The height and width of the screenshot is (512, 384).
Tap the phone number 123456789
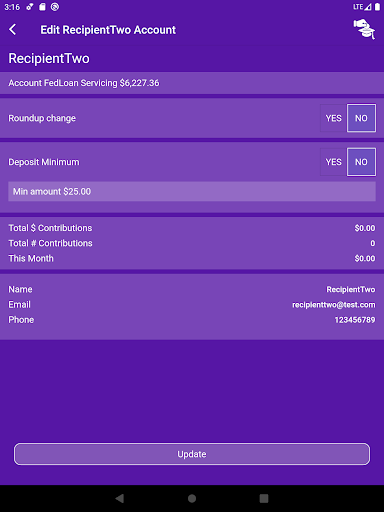tap(355, 320)
